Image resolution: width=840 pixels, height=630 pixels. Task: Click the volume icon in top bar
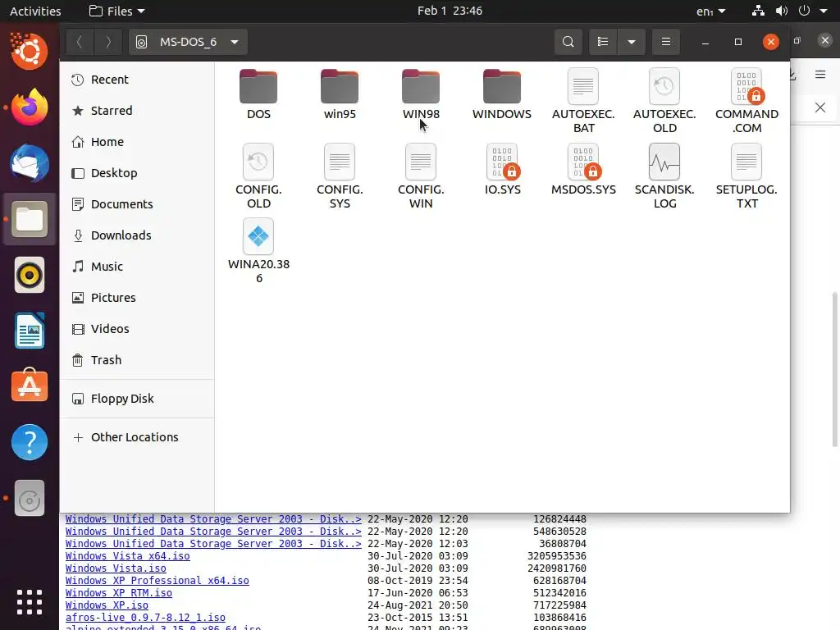[782, 11]
